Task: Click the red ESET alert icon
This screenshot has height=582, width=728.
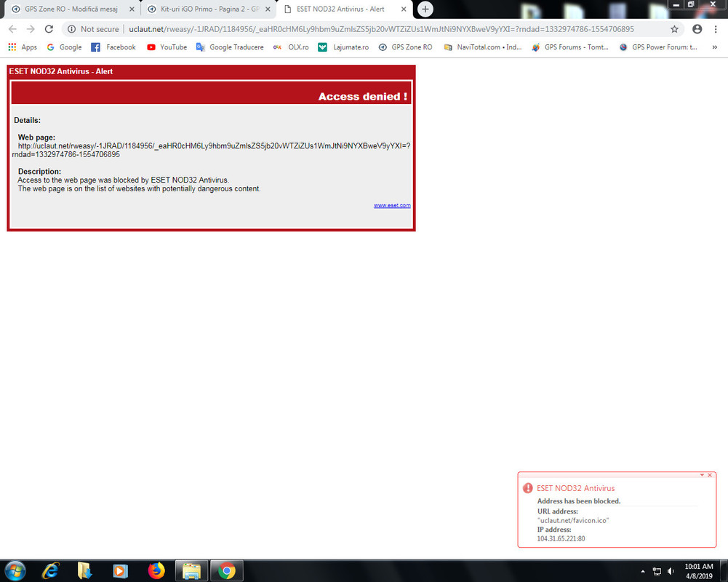Action: (527, 488)
